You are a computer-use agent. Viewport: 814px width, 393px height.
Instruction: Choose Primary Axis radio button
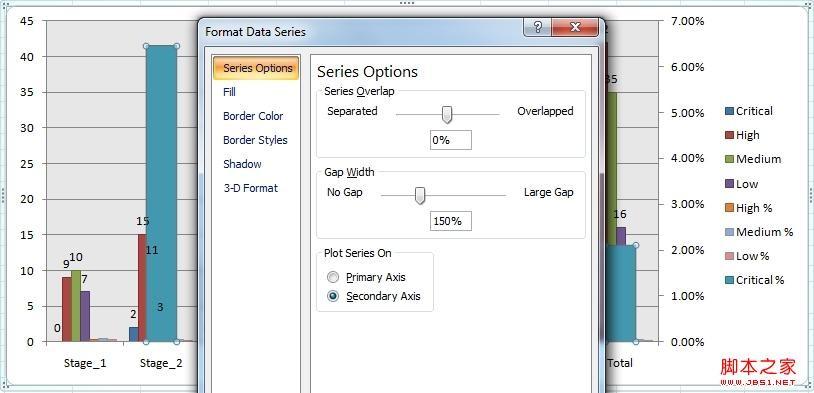(334, 277)
